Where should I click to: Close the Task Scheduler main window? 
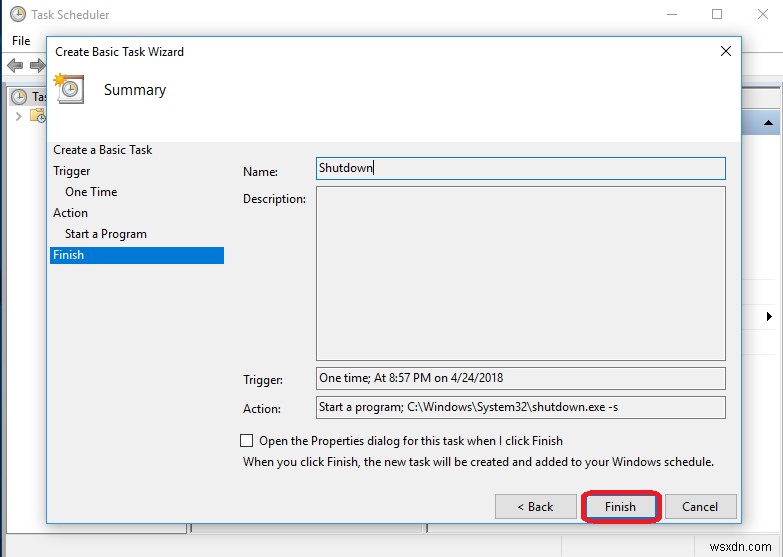point(763,14)
